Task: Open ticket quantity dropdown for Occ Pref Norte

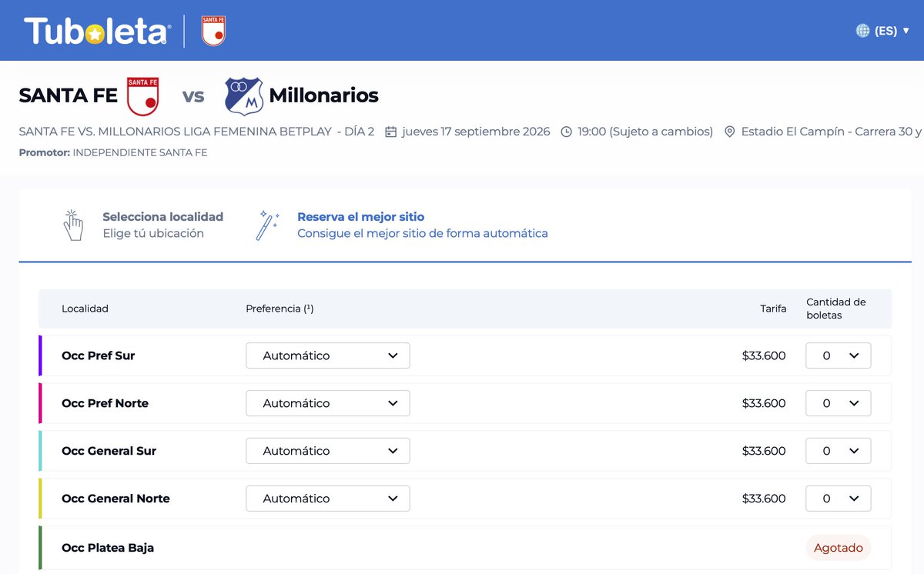Action: click(x=839, y=403)
